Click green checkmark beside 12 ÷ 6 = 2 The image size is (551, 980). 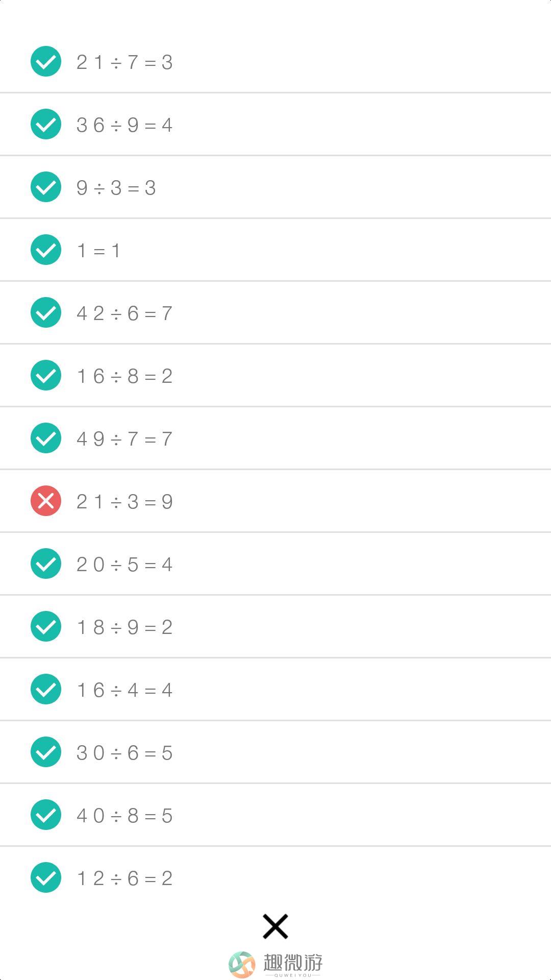pyautogui.click(x=46, y=877)
